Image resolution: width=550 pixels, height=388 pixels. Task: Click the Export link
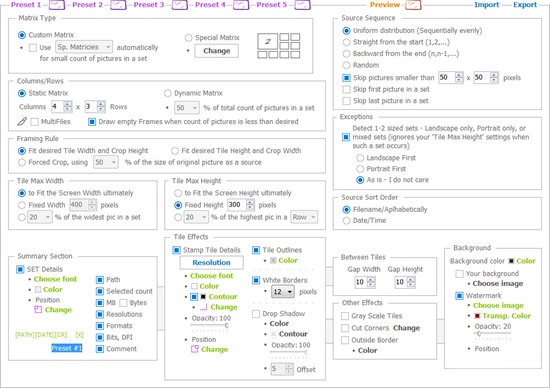(525, 5)
